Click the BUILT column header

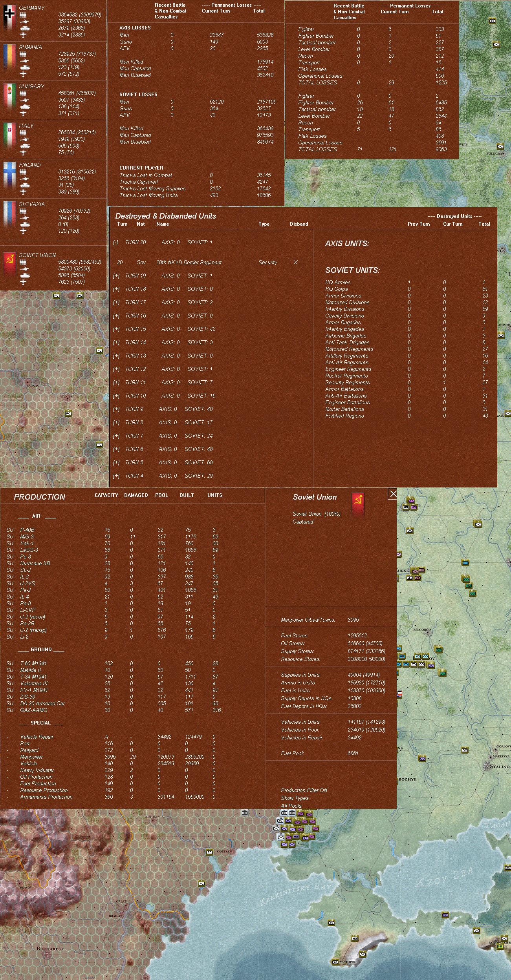(x=187, y=495)
